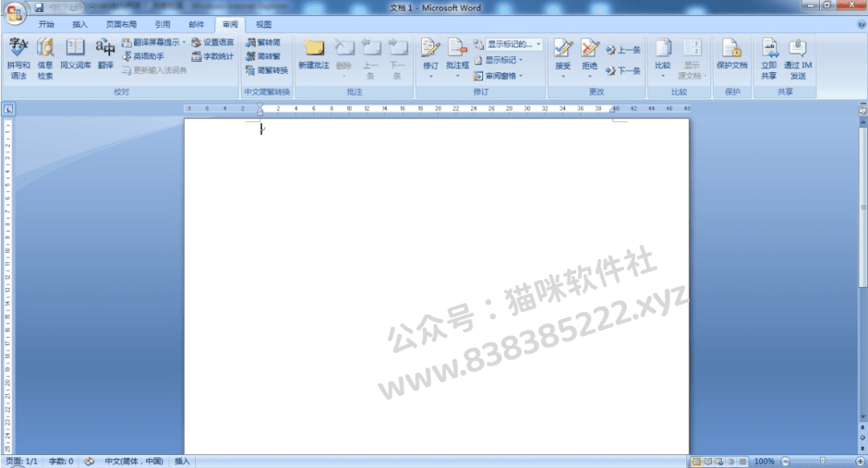Go to next change 下一条 in the 更改 group
Image resolution: width=868 pixels, height=468 pixels.
pos(624,70)
